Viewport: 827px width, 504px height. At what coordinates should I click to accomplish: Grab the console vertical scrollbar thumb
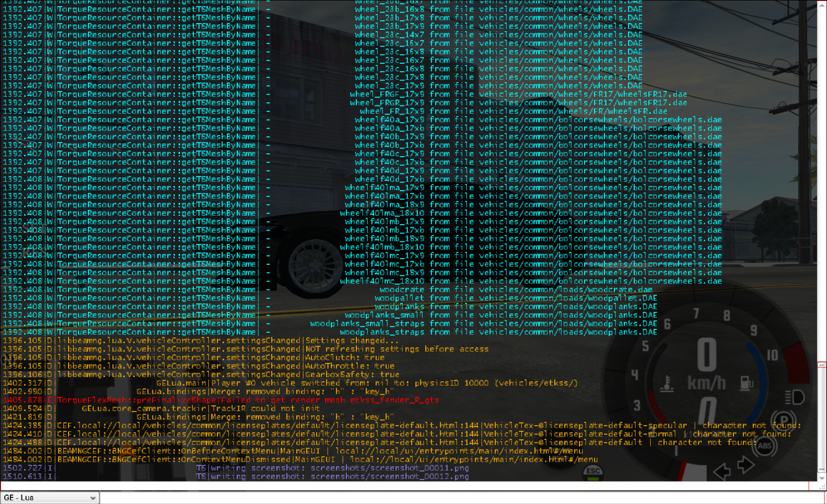pyautogui.click(x=822, y=417)
